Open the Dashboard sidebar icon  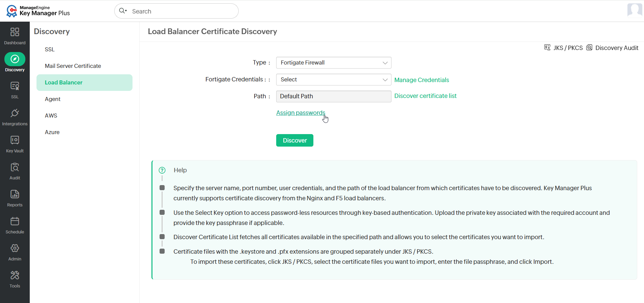(15, 32)
